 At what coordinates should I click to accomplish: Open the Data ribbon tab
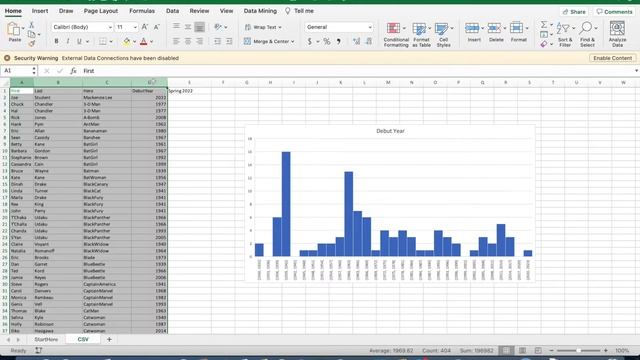pos(172,11)
